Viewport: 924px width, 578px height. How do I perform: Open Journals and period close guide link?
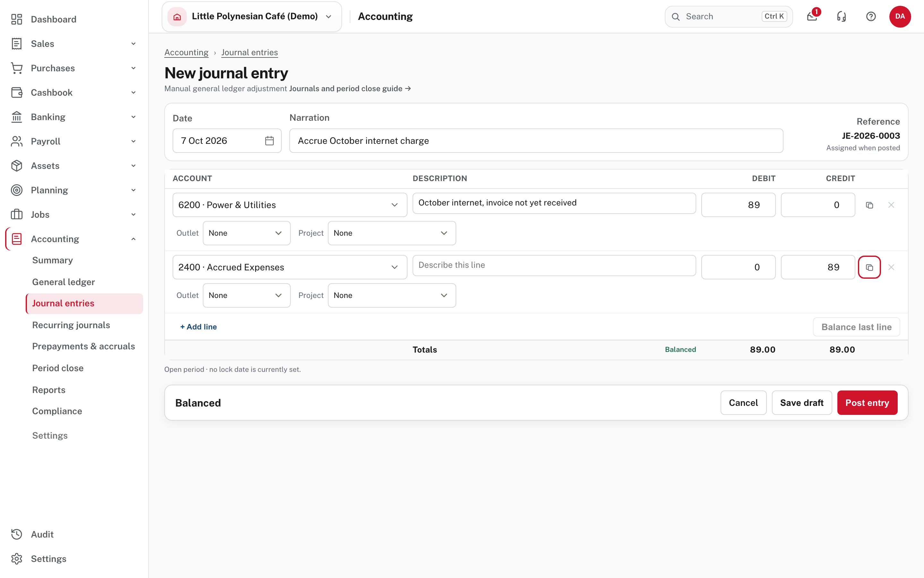coord(350,89)
